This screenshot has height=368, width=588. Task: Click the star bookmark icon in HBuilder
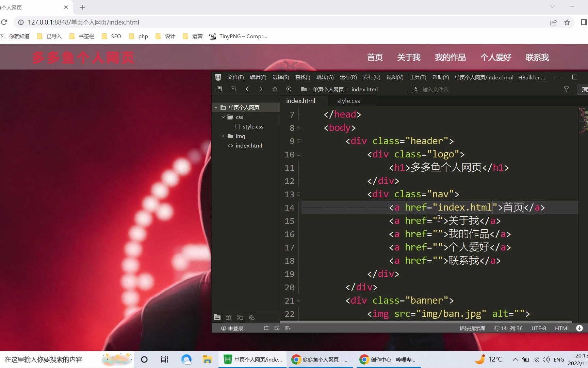tap(275, 89)
